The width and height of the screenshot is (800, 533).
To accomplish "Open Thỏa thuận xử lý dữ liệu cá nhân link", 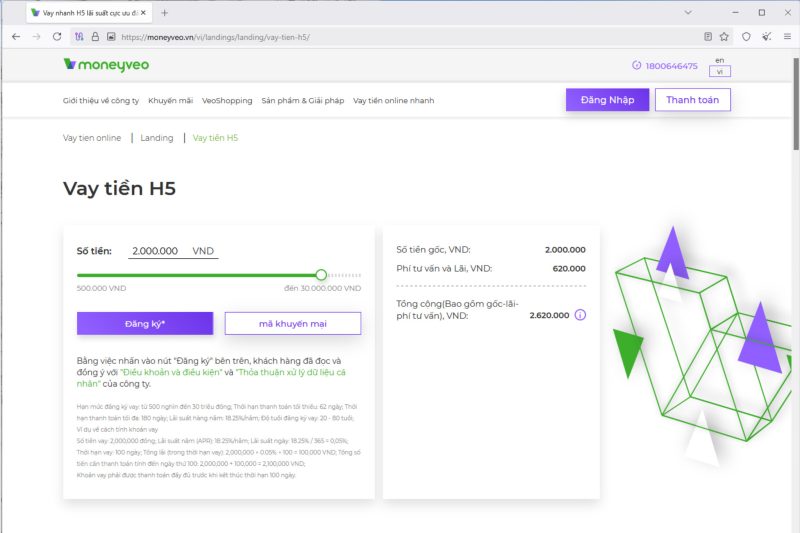I will [211, 378].
